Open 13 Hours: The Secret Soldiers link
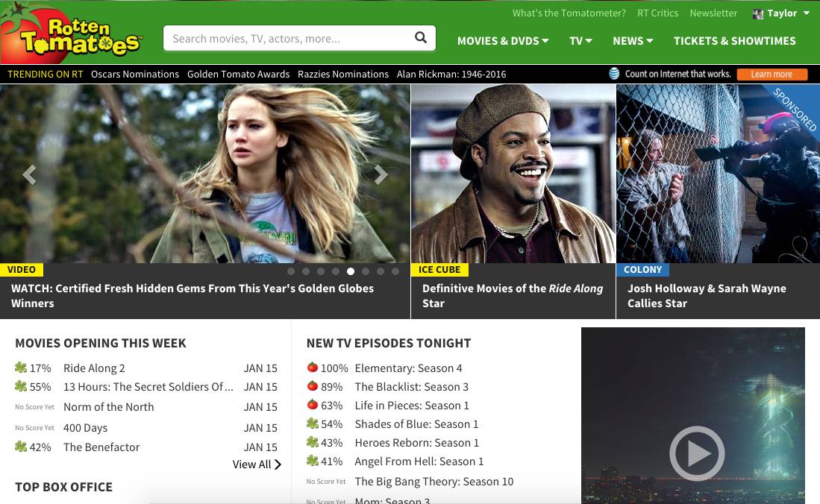The image size is (820, 504). [x=148, y=387]
